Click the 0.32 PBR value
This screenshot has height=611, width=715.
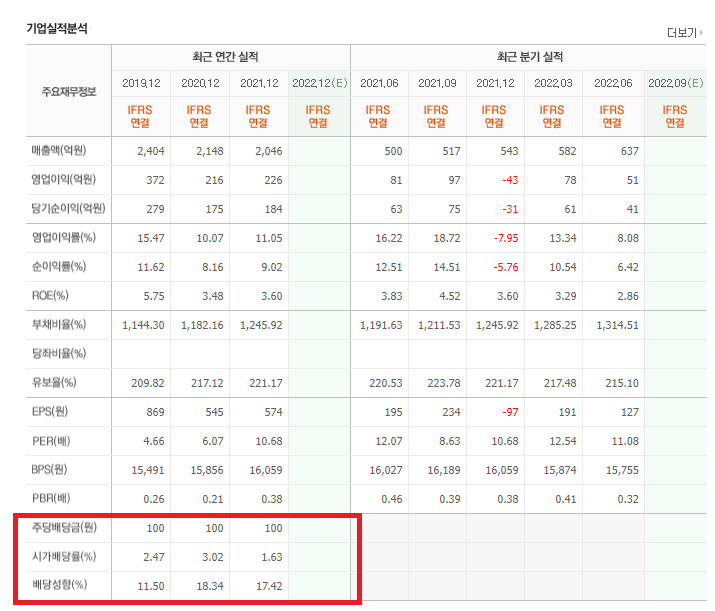[x=628, y=499]
